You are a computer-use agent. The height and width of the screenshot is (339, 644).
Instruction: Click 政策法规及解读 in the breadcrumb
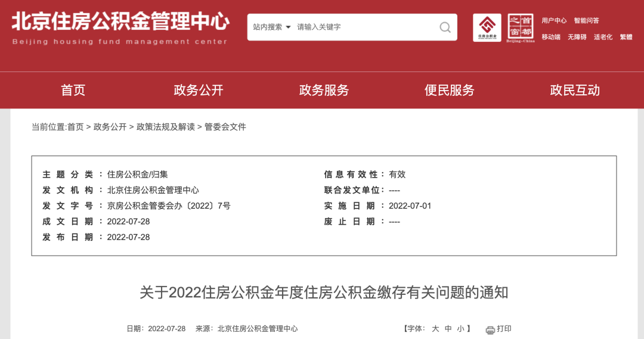166,127
